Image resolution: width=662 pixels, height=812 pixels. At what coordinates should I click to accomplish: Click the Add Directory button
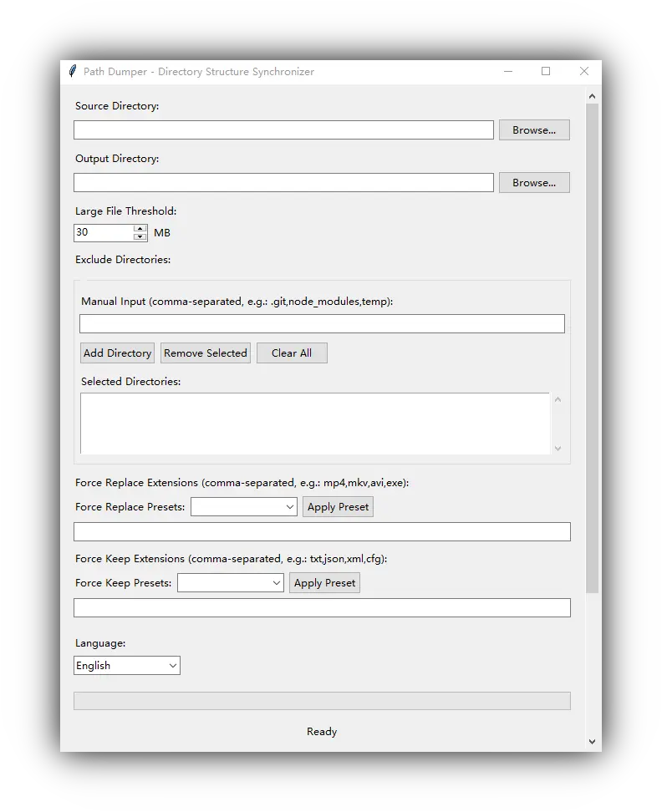tap(117, 353)
